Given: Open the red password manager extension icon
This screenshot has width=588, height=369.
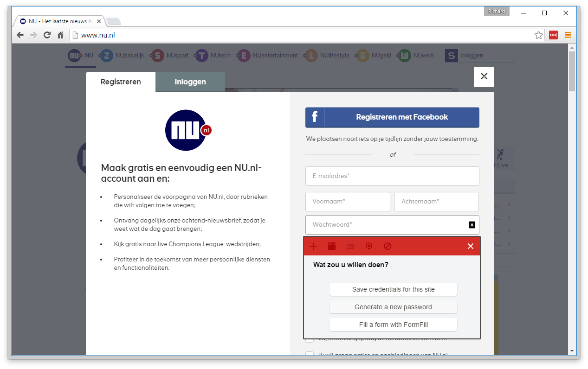Looking at the screenshot, I should point(553,35).
